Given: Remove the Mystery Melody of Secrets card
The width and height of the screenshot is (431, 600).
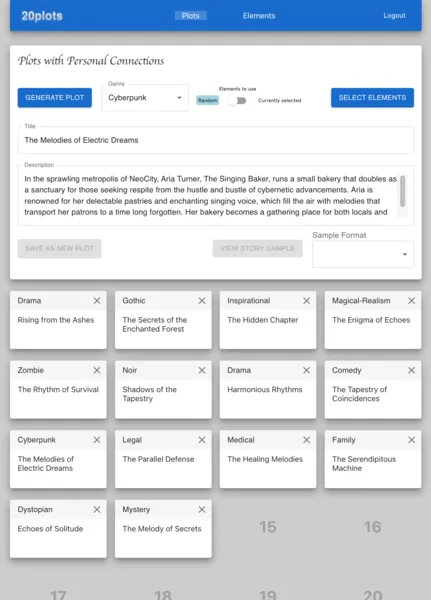Looking at the screenshot, I should click(x=202, y=510).
